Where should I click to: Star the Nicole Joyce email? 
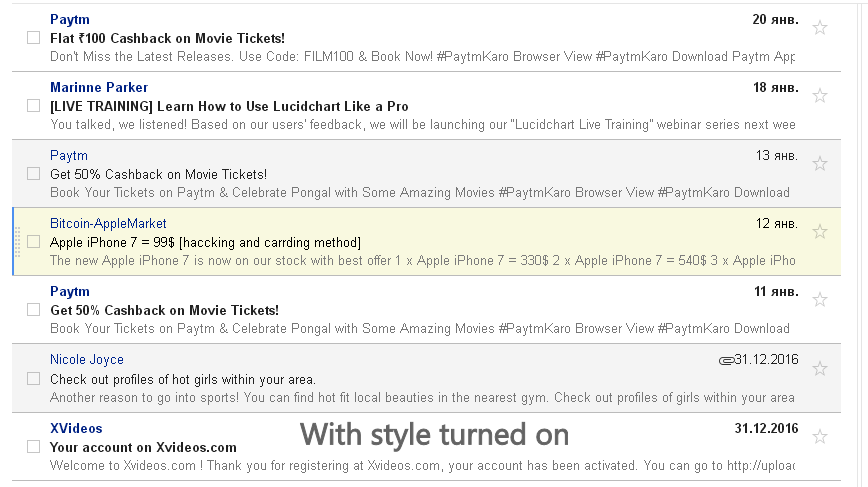[x=820, y=369]
